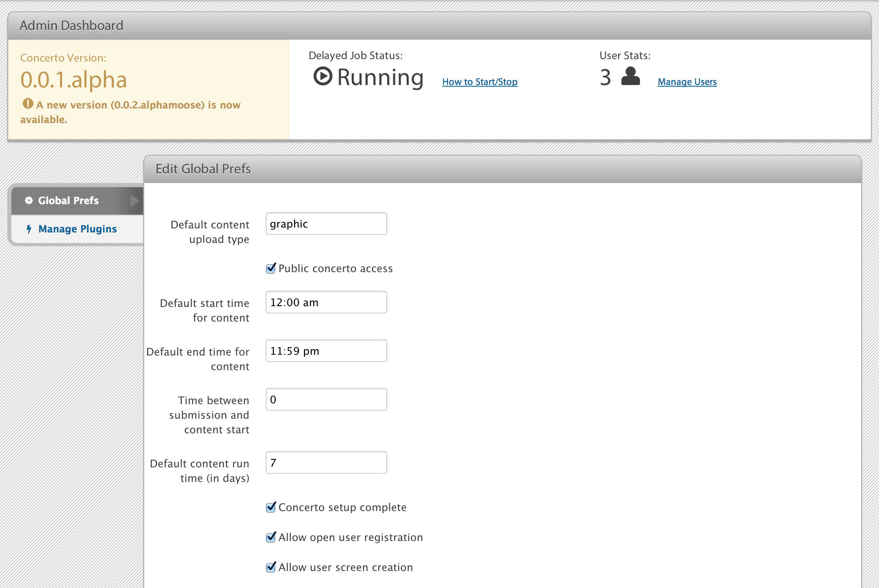Click the Global Prefs arrow indicator
This screenshot has width=879, height=588.
click(135, 200)
